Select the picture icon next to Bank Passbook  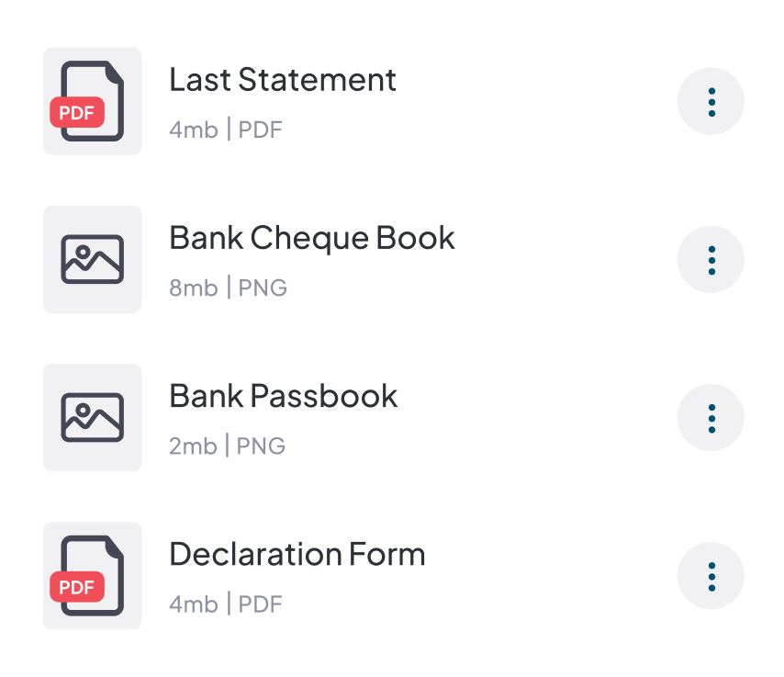[92, 417]
